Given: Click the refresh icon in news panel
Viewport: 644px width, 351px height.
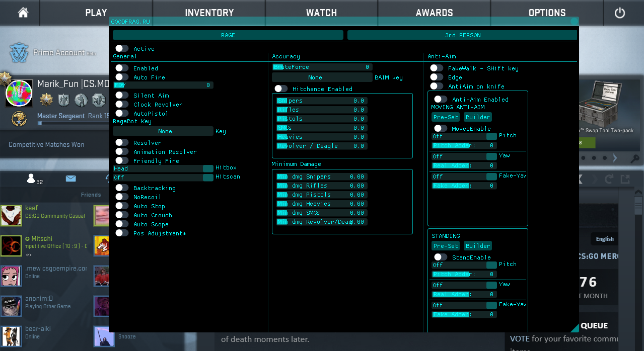Looking at the screenshot, I should [609, 179].
